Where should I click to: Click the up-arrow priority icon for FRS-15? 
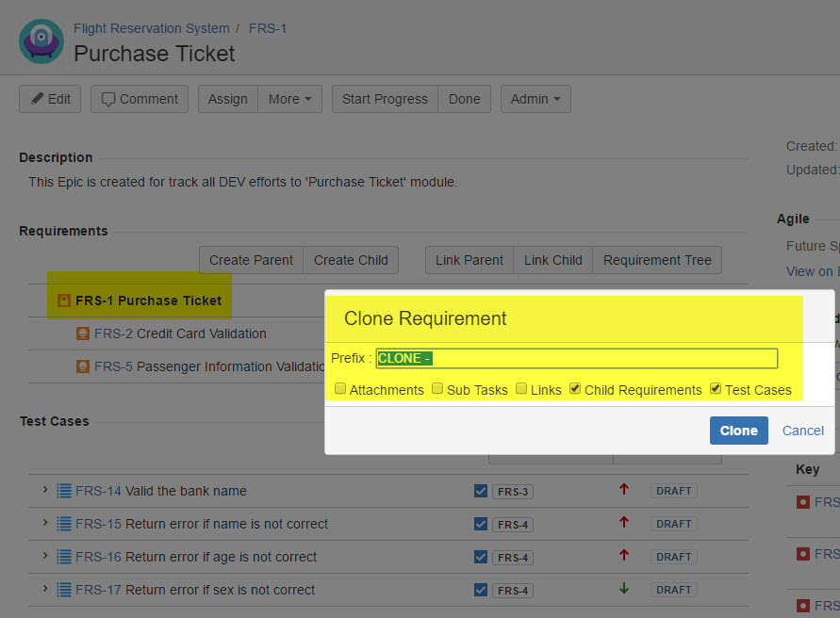coord(623,523)
